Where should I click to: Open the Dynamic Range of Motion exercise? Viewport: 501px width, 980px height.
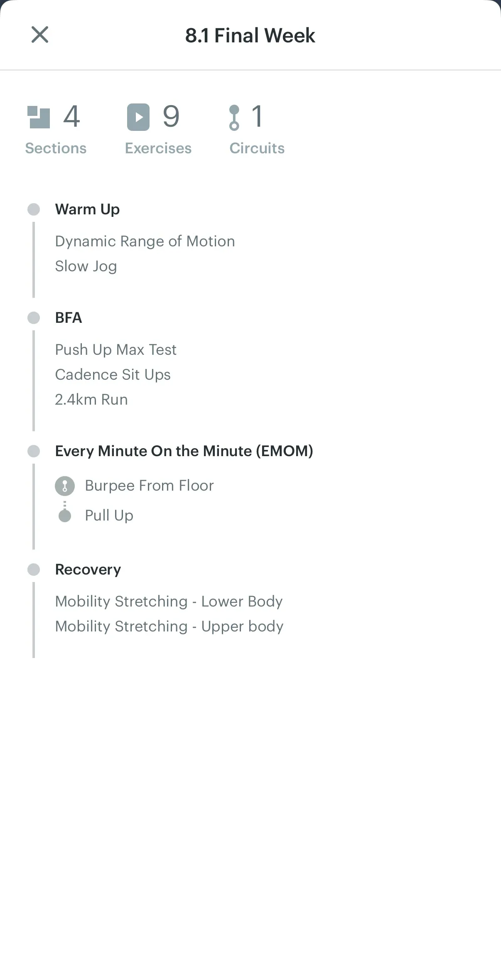tap(145, 241)
